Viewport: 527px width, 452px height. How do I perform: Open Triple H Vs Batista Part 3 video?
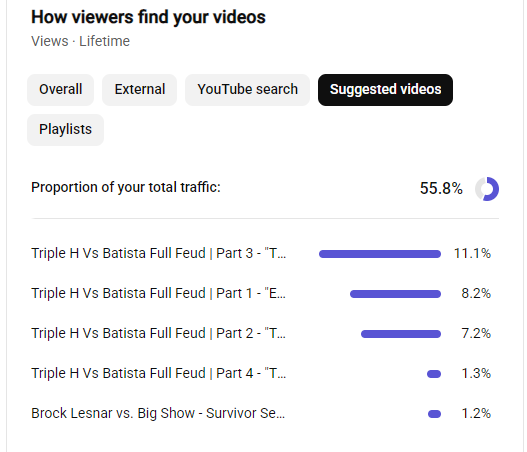(x=159, y=253)
